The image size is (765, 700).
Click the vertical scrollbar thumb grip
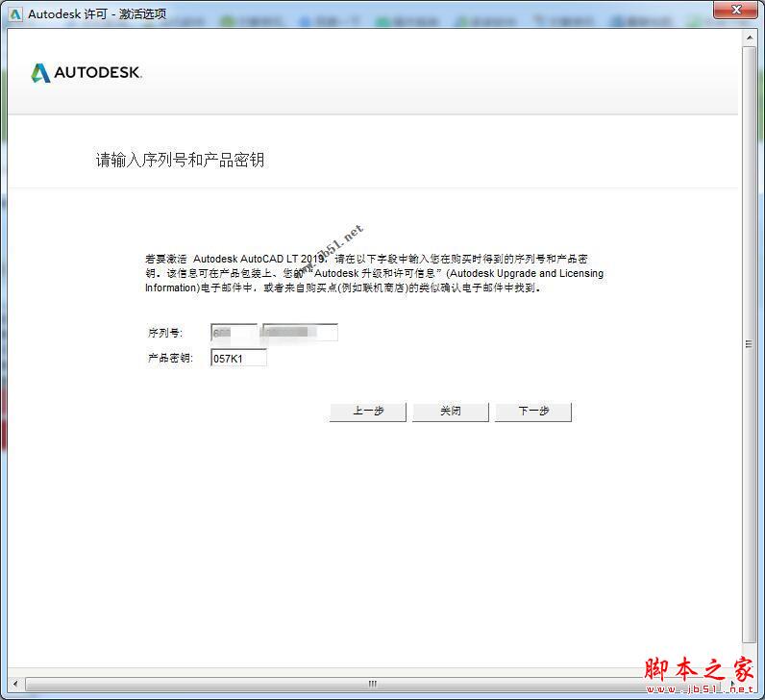coord(749,343)
